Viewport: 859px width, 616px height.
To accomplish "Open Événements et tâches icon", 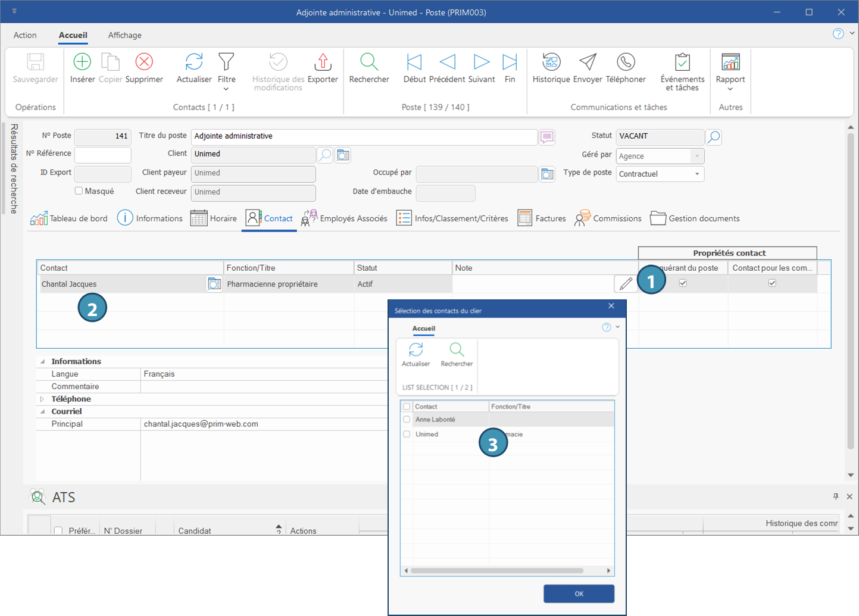I will click(x=682, y=62).
